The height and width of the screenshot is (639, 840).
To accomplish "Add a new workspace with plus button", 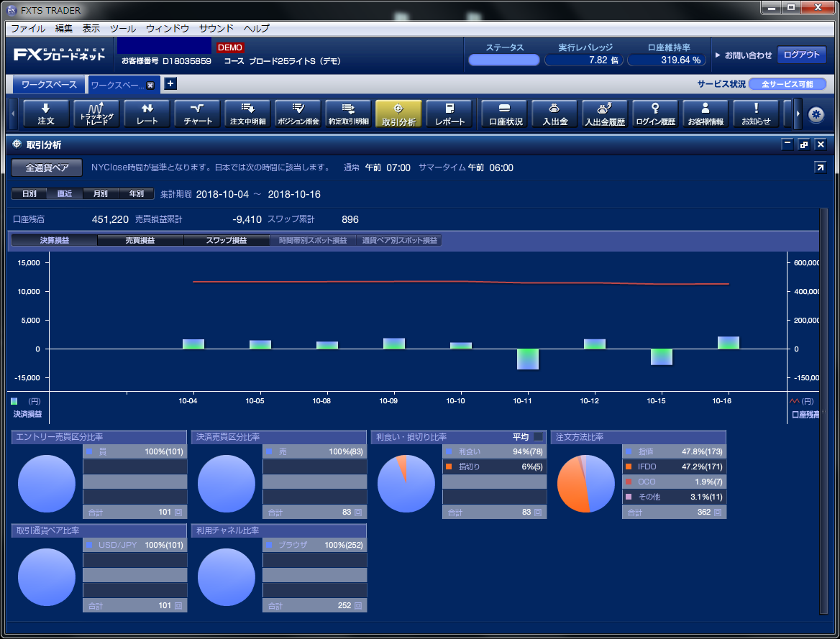I will tap(170, 83).
